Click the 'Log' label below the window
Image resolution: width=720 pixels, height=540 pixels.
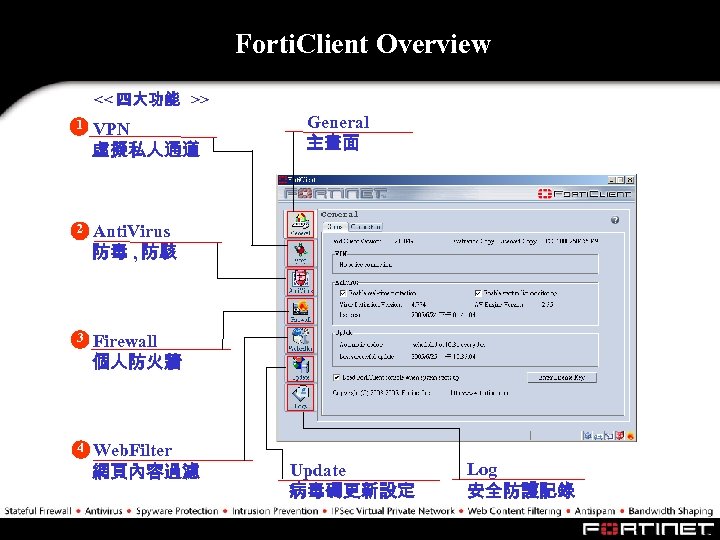pyautogui.click(x=482, y=470)
